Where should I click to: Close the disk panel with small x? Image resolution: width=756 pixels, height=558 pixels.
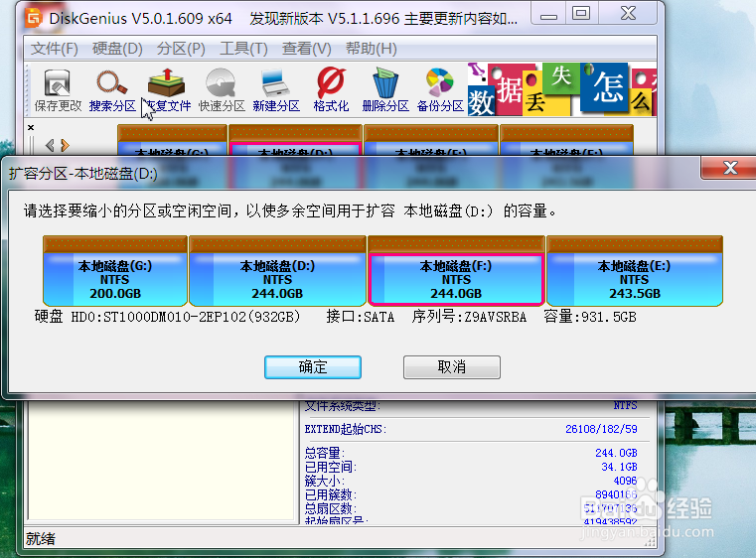[31, 128]
